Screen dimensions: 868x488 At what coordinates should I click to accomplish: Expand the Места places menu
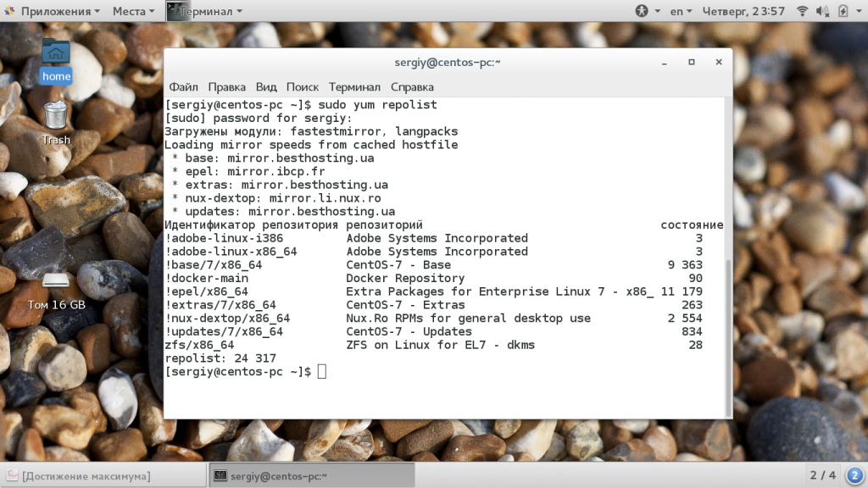coord(133,11)
